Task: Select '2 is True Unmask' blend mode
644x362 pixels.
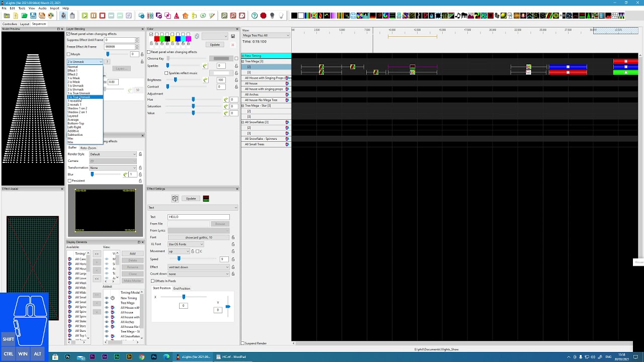Action: pos(85,97)
